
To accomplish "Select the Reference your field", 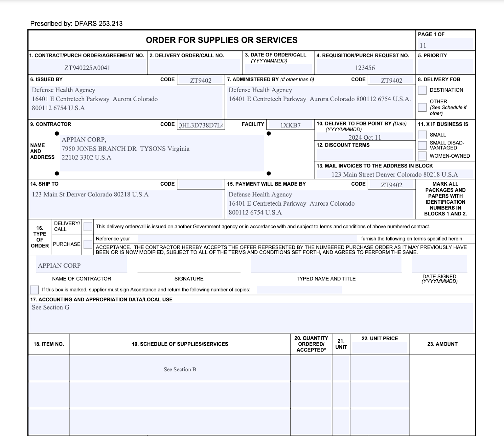I will [247, 239].
